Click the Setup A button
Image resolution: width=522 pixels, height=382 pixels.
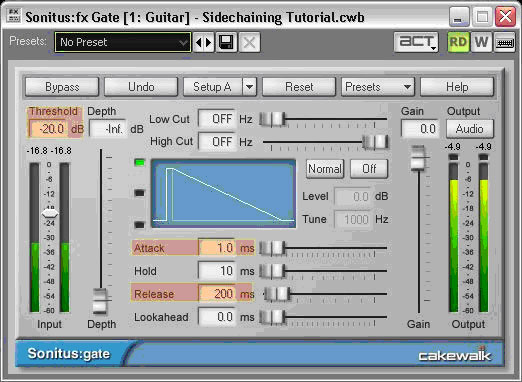pyautogui.click(x=212, y=87)
